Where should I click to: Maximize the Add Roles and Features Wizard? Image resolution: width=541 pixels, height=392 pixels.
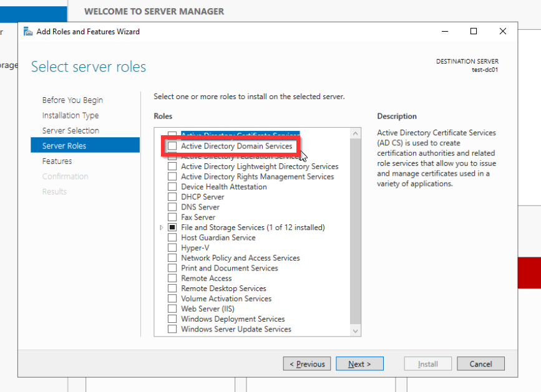tap(474, 31)
